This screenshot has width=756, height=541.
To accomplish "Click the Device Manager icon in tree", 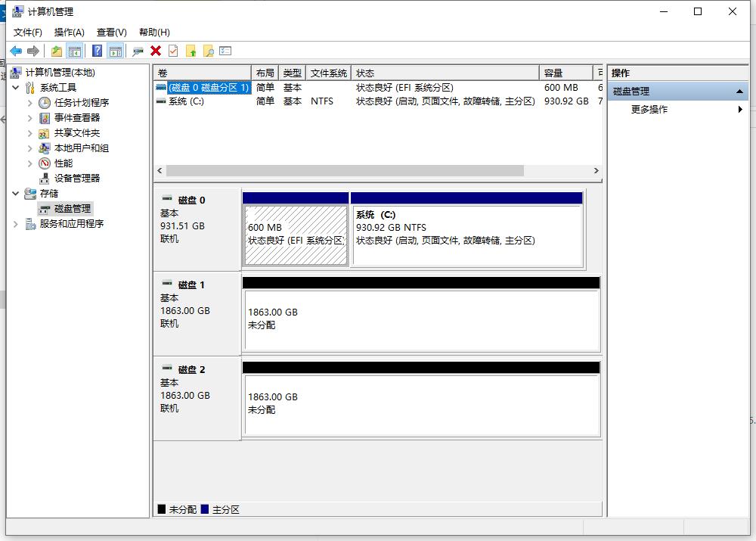I will tap(45, 178).
